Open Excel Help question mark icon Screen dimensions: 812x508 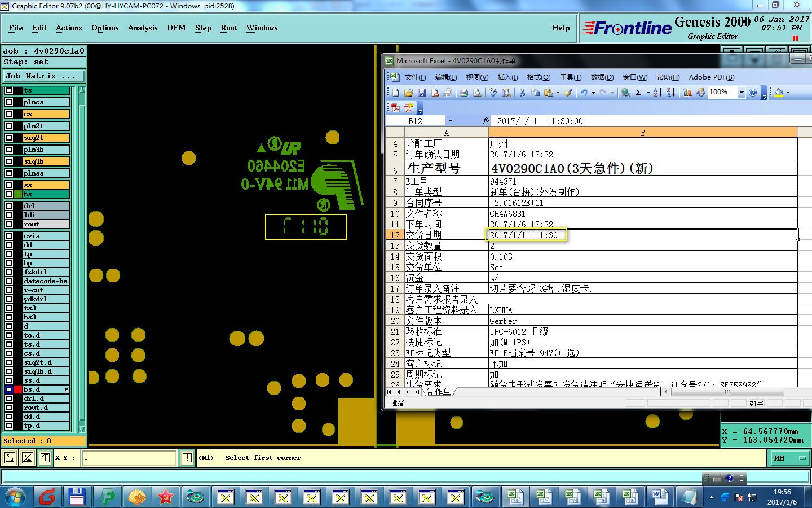coord(753,93)
